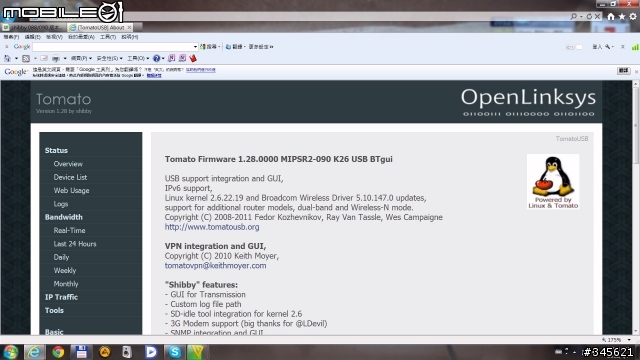Open Real-Time bandwidth page

(69, 231)
